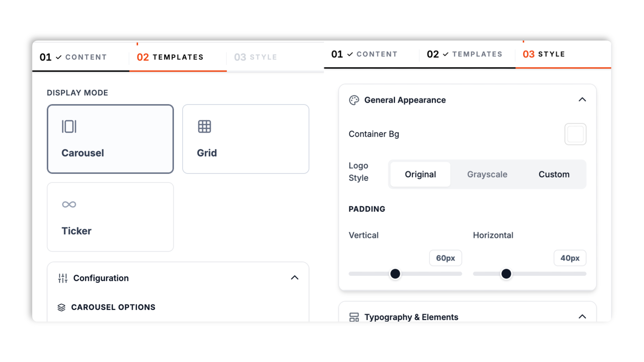Click the General Appearance palette icon
Image resolution: width=644 pixels, height=362 pixels.
(354, 100)
